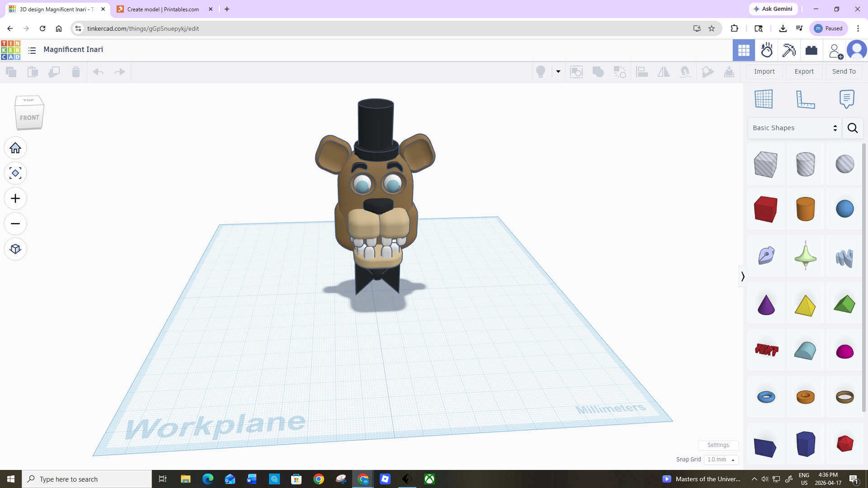This screenshot has height=488, width=868.
Task: Click the Home view button
Action: (x=15, y=148)
